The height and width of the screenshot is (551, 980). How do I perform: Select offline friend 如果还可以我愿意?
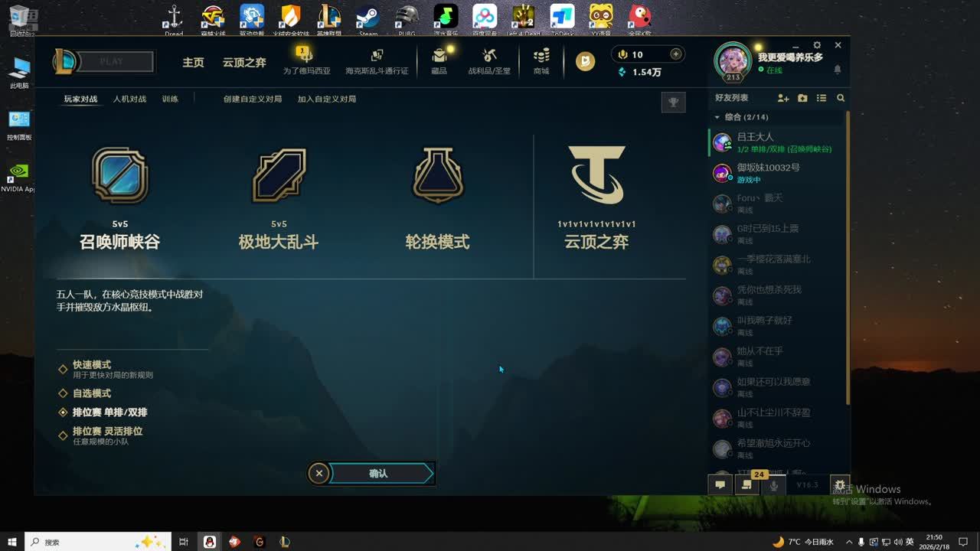coord(776,387)
